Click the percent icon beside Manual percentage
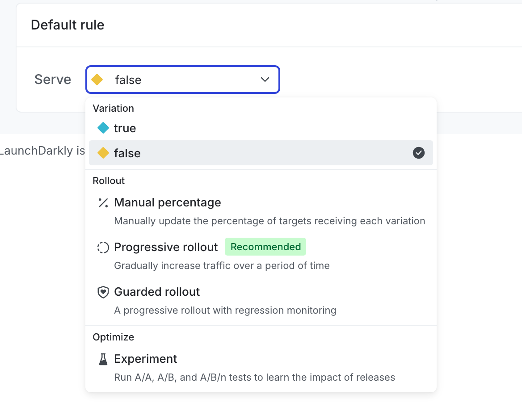Image resolution: width=522 pixels, height=420 pixels. point(103,203)
